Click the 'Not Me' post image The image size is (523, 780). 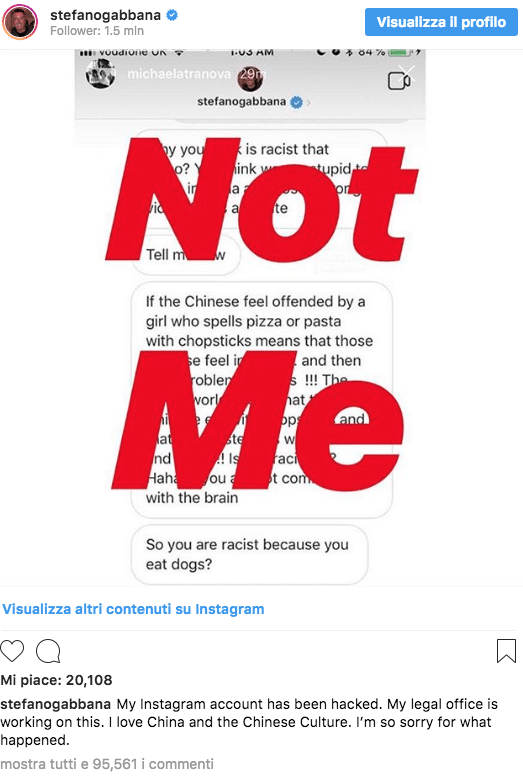250,318
